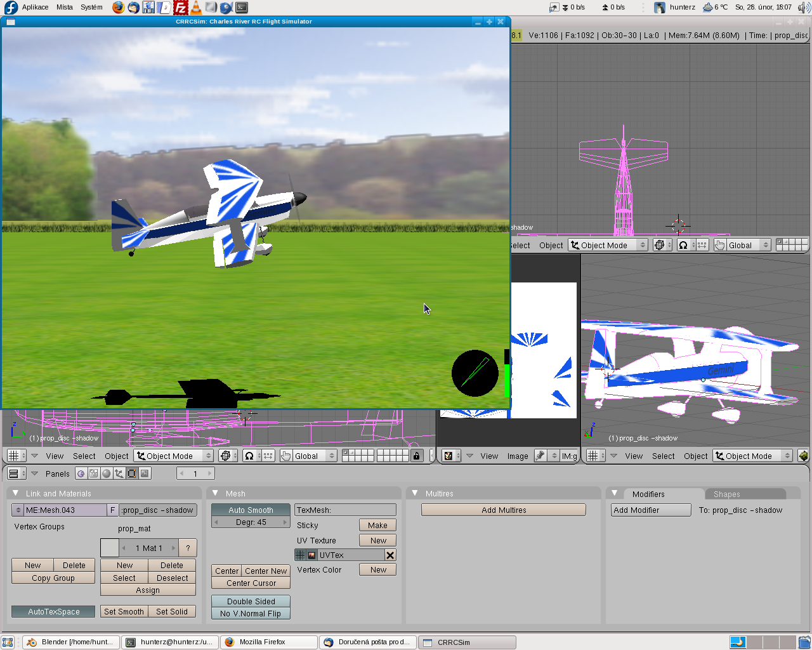
Task: Toggle Double Sided mesh option
Action: click(x=251, y=601)
